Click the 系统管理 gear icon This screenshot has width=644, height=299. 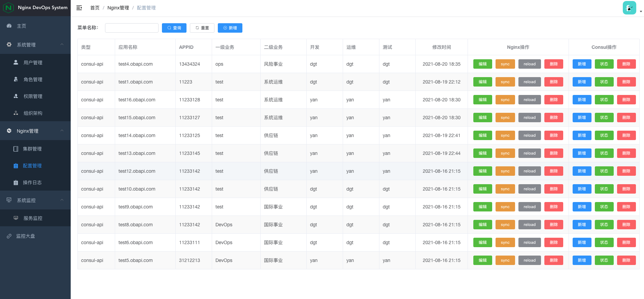[9, 44]
